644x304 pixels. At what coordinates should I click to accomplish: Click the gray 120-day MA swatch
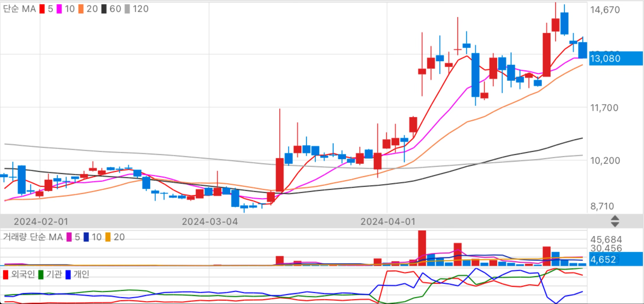point(127,9)
